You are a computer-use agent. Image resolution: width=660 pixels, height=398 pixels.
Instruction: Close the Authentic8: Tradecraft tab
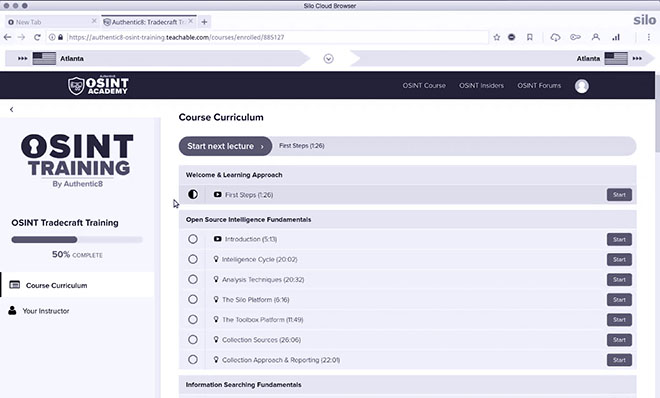click(191, 21)
